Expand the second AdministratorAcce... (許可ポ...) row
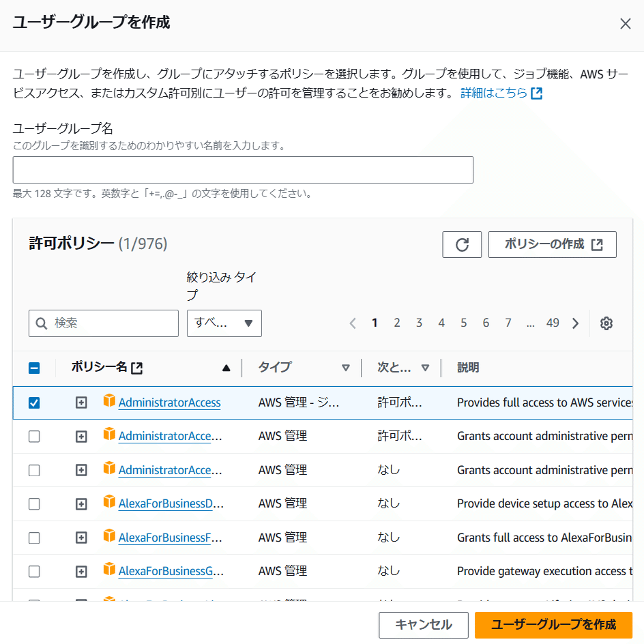Viewport: 644px width, 644px height. (81, 436)
